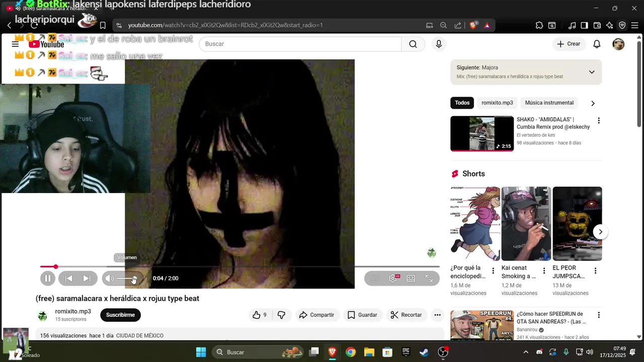Select the Todos filter chip
644x362 pixels.
pyautogui.click(x=462, y=103)
